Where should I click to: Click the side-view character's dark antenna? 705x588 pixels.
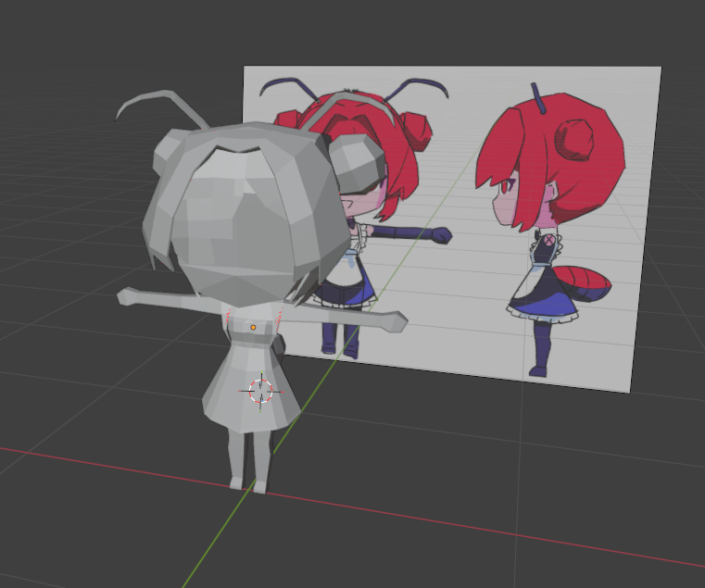tap(536, 96)
